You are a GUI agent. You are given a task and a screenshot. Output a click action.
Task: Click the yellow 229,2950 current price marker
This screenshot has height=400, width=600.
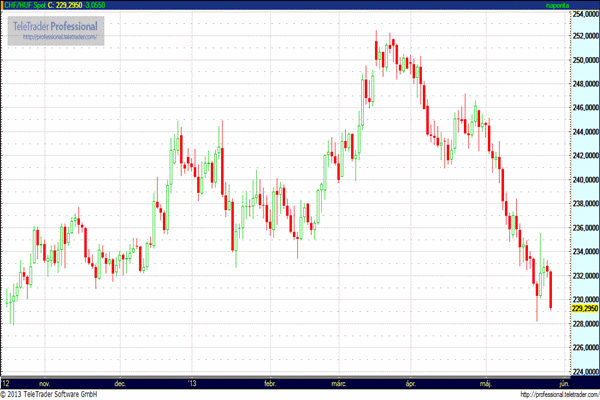pos(583,309)
